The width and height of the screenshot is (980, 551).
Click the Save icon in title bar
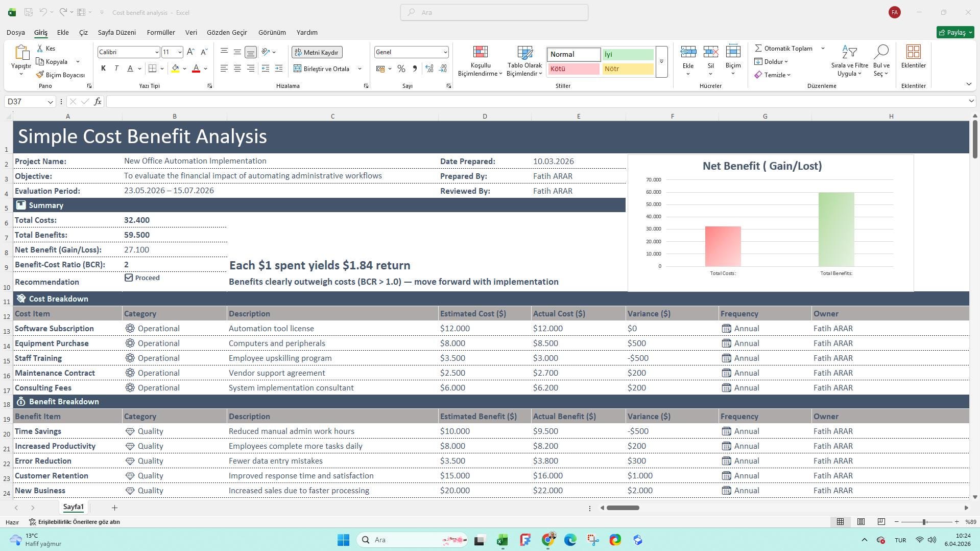[x=29, y=12]
